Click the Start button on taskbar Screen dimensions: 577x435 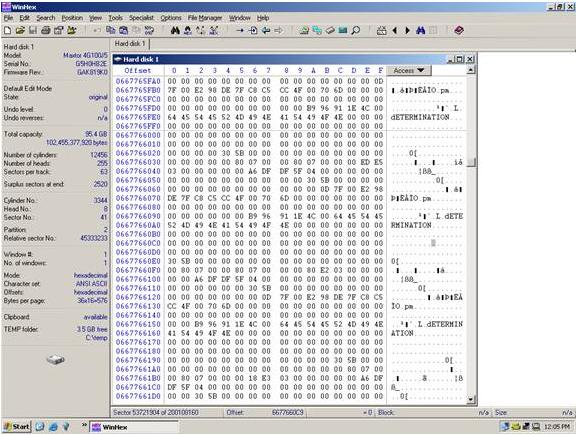coord(17,427)
